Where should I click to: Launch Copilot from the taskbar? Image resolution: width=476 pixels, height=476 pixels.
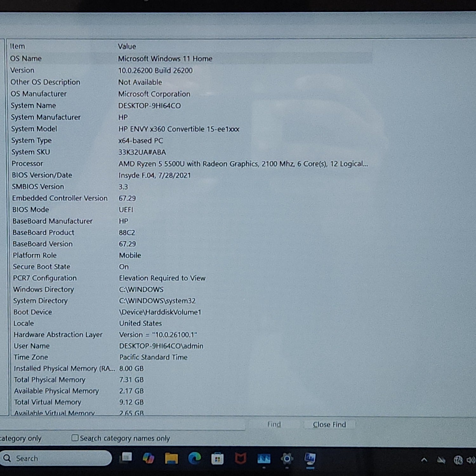148,458
